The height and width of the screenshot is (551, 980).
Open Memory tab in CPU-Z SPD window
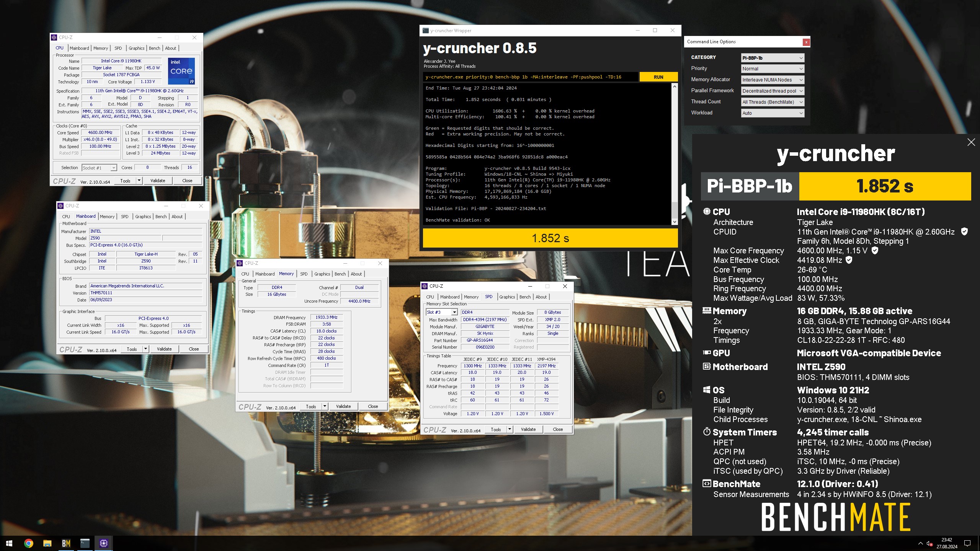[471, 297]
